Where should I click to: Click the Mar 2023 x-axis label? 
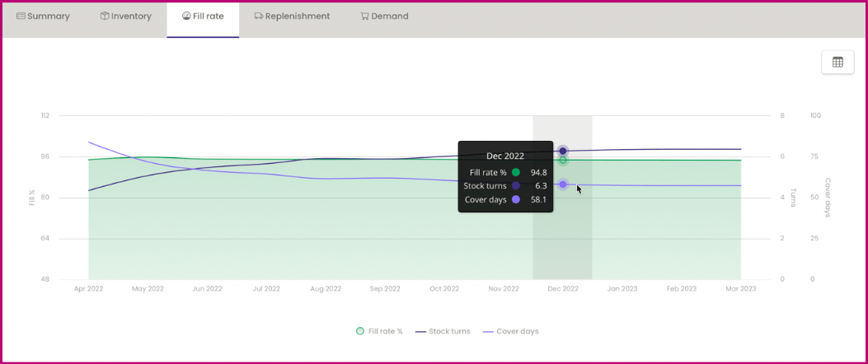[740, 289]
